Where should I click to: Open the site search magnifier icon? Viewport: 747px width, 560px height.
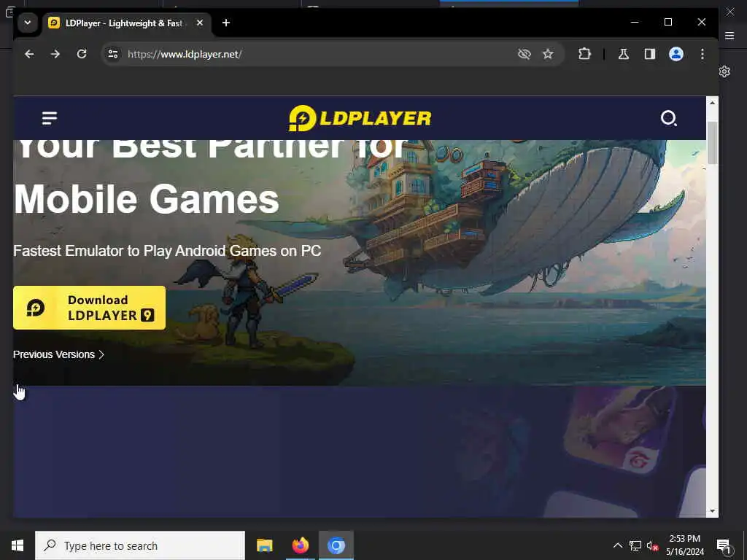coord(668,118)
